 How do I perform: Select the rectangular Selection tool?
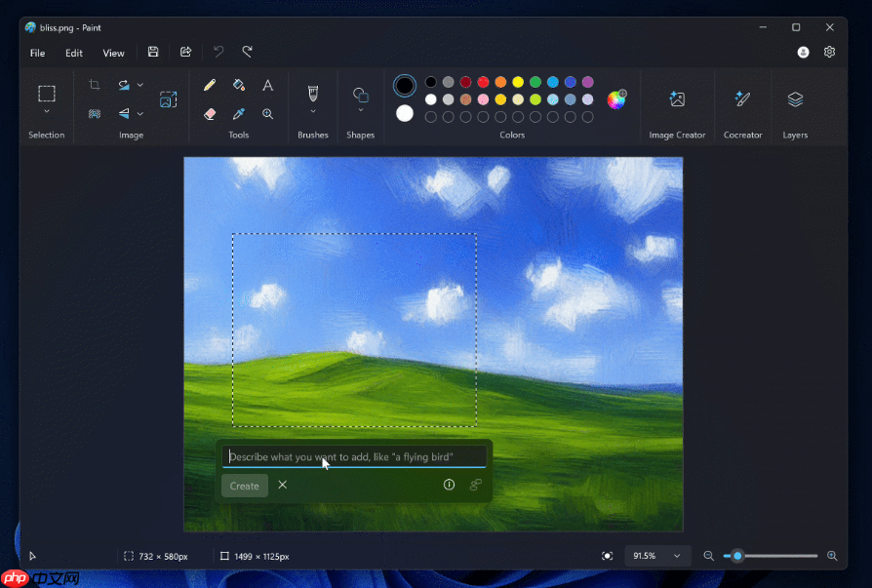47,94
